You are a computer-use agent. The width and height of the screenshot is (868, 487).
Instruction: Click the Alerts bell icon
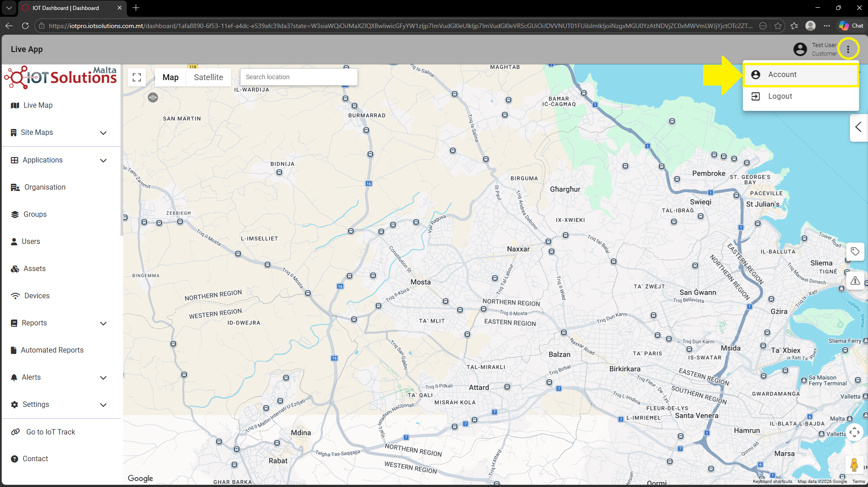14,377
